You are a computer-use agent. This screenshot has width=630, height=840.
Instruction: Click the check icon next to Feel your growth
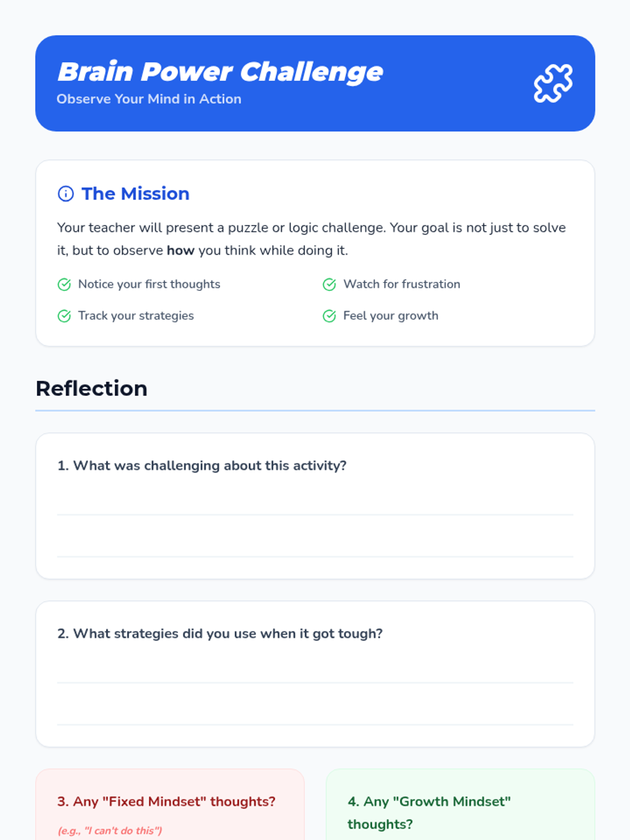[x=329, y=316]
